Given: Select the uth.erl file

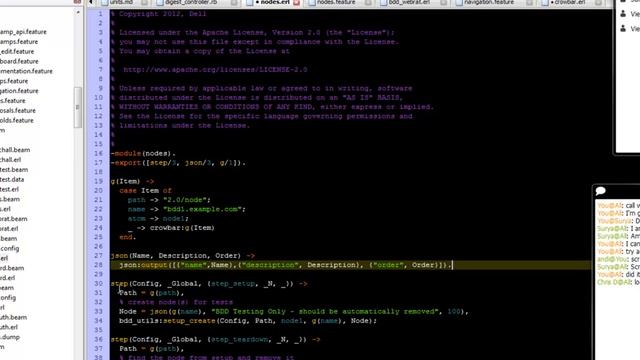Looking at the screenshot, I should pos(9,327).
